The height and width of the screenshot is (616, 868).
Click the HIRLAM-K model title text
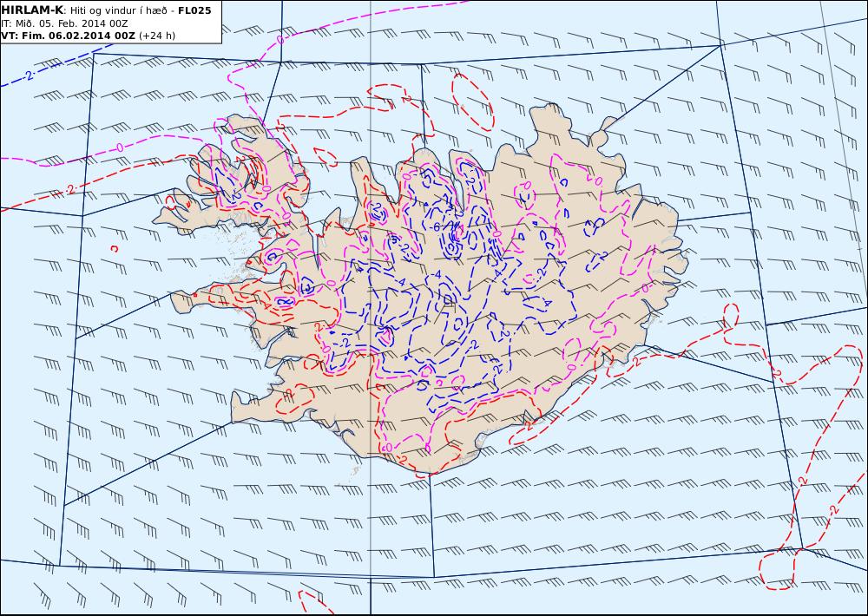(x=32, y=10)
